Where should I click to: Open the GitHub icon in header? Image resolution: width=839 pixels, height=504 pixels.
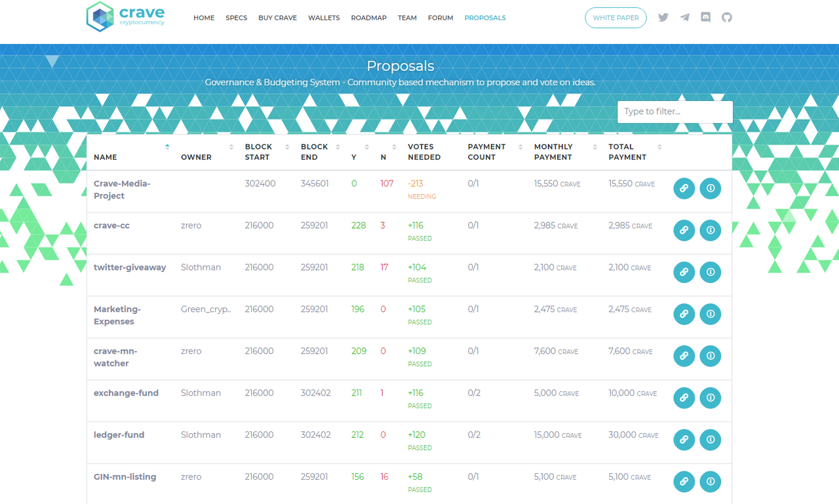pos(727,18)
